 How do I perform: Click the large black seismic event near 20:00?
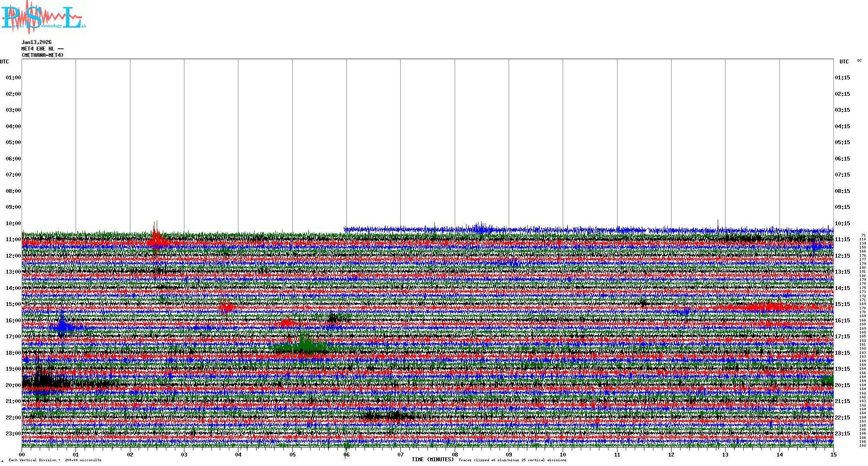point(43,382)
